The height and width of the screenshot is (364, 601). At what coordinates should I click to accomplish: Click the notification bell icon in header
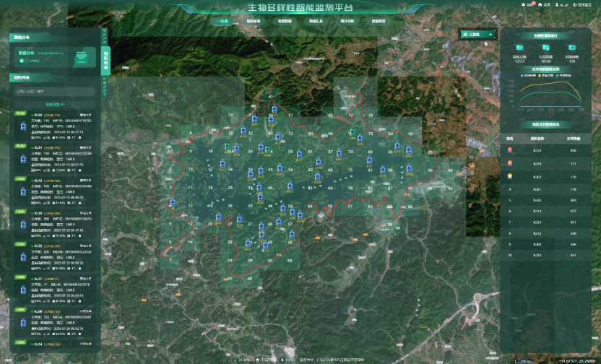coord(523,5)
